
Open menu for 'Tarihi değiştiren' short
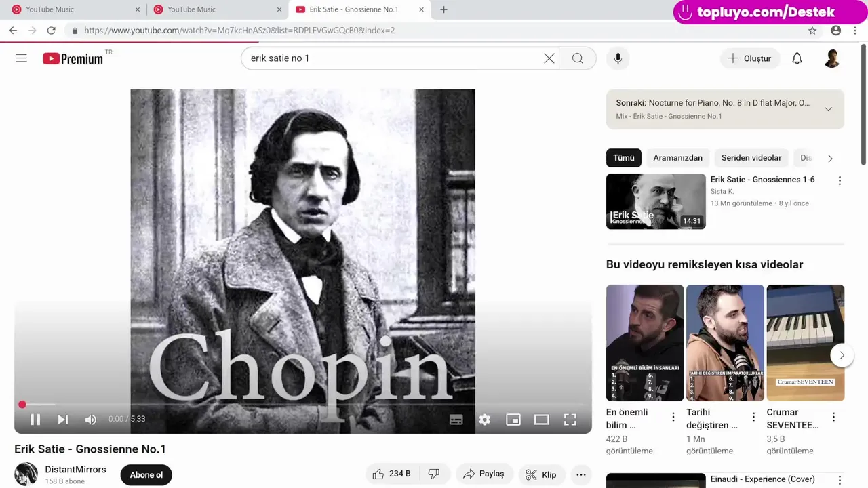[x=753, y=417]
